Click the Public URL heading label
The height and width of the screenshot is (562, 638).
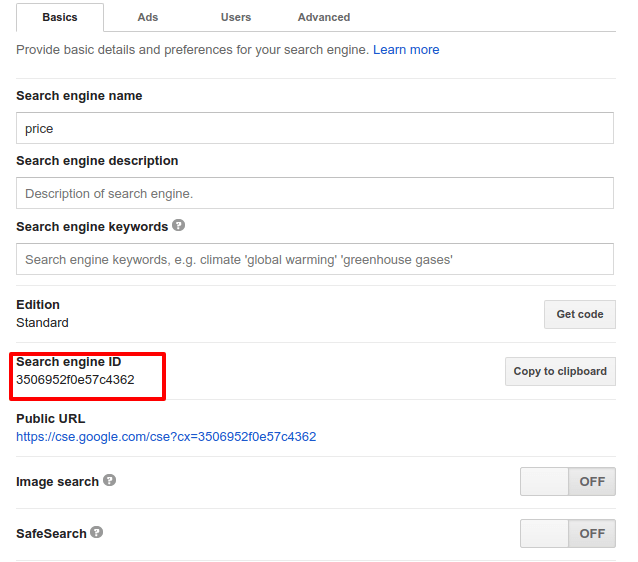point(50,419)
